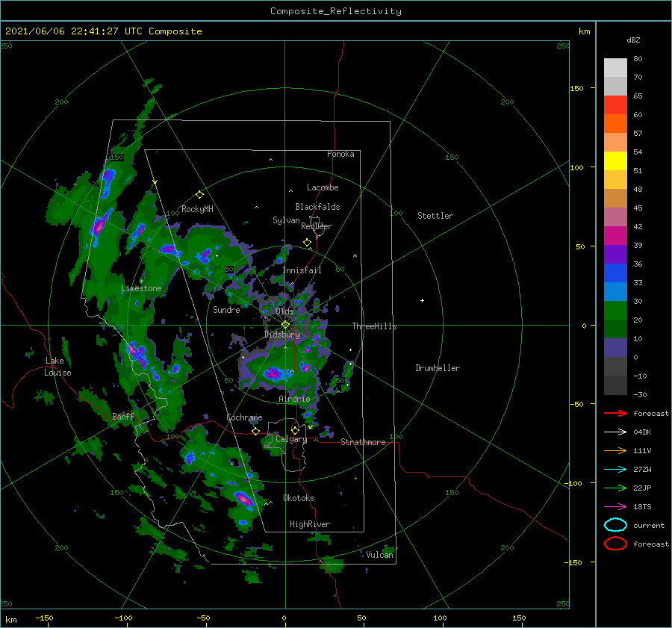Click the dBZ legend heading
672x628 pixels.
(633, 40)
